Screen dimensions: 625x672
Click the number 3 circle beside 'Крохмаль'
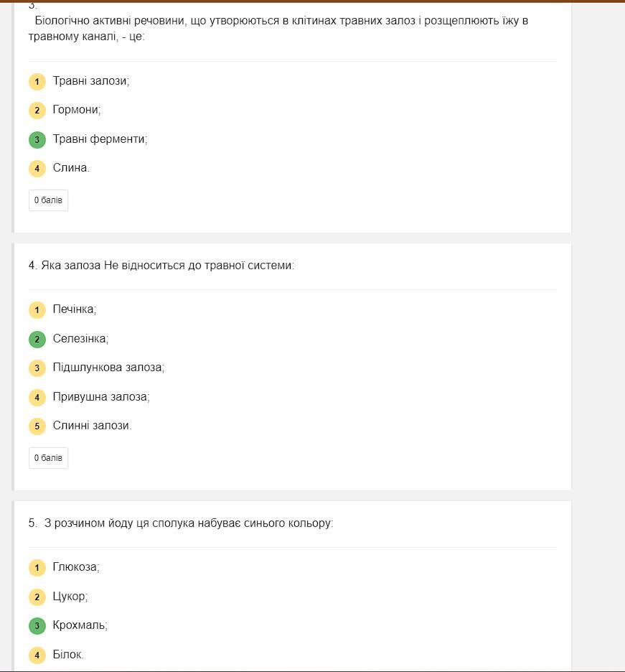tap(37, 626)
